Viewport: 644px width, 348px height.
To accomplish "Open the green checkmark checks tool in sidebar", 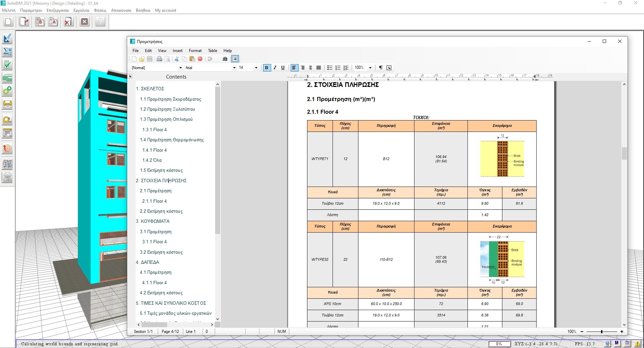I will pos(7,64).
